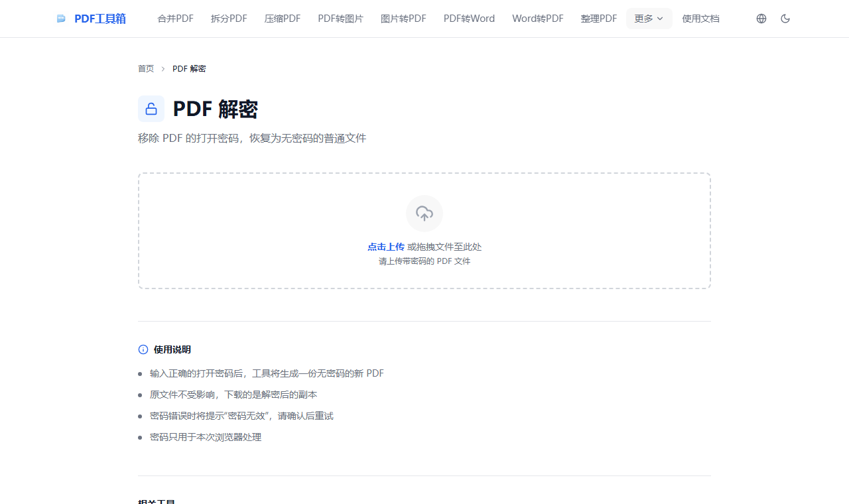Image resolution: width=849 pixels, height=504 pixels.
Task: Click the PDF 解密 page heading
Action: pyautogui.click(x=215, y=109)
